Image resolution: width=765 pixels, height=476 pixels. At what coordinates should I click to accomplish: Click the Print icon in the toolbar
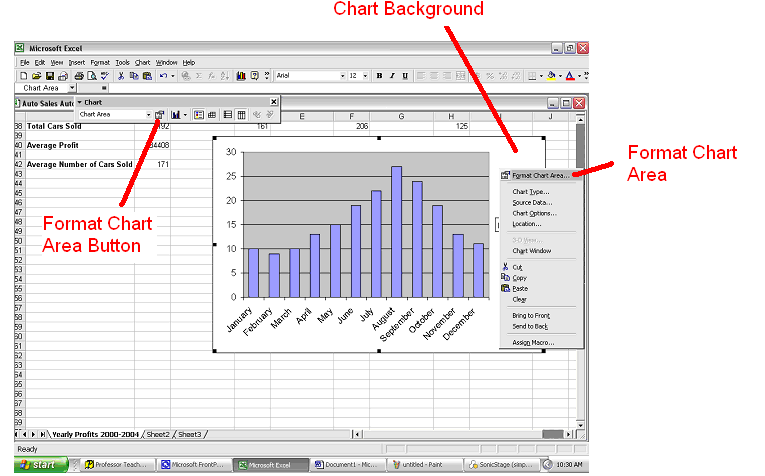tap(76, 76)
